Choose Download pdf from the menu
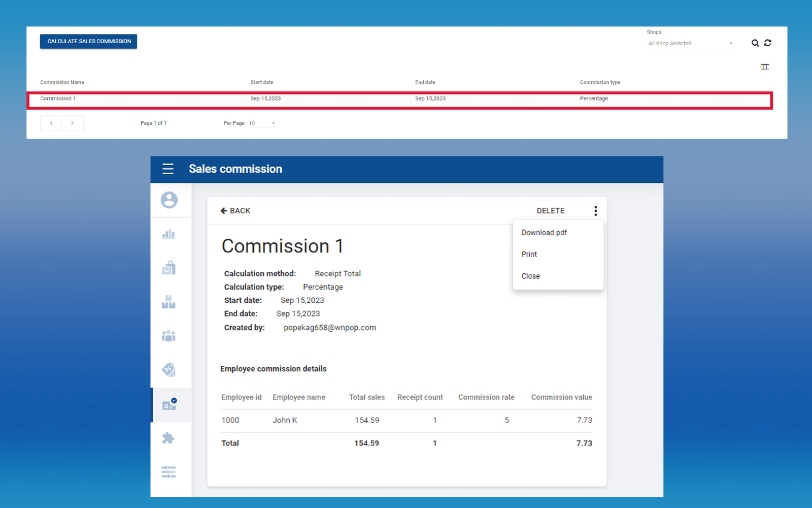The width and height of the screenshot is (812, 508). [544, 233]
